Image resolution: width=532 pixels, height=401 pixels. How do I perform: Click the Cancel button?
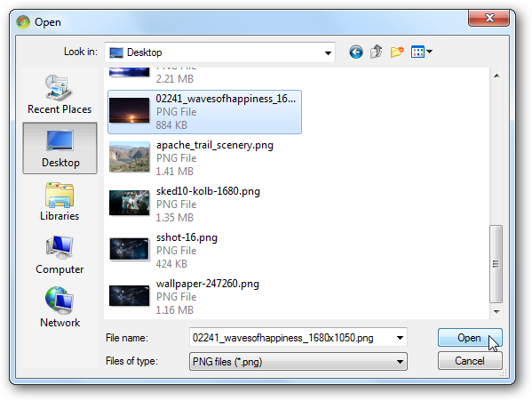[470, 361]
